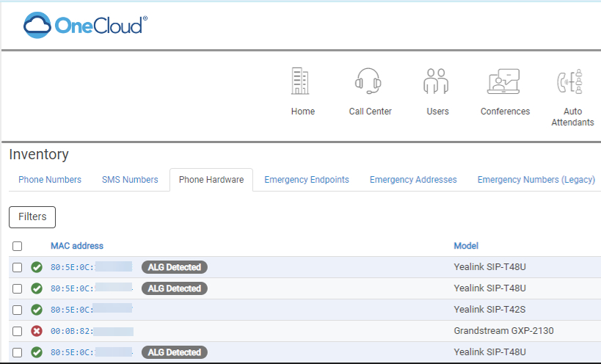Click green status icon in last T48U row
Viewport: 601px width, 364px height.
point(37,352)
